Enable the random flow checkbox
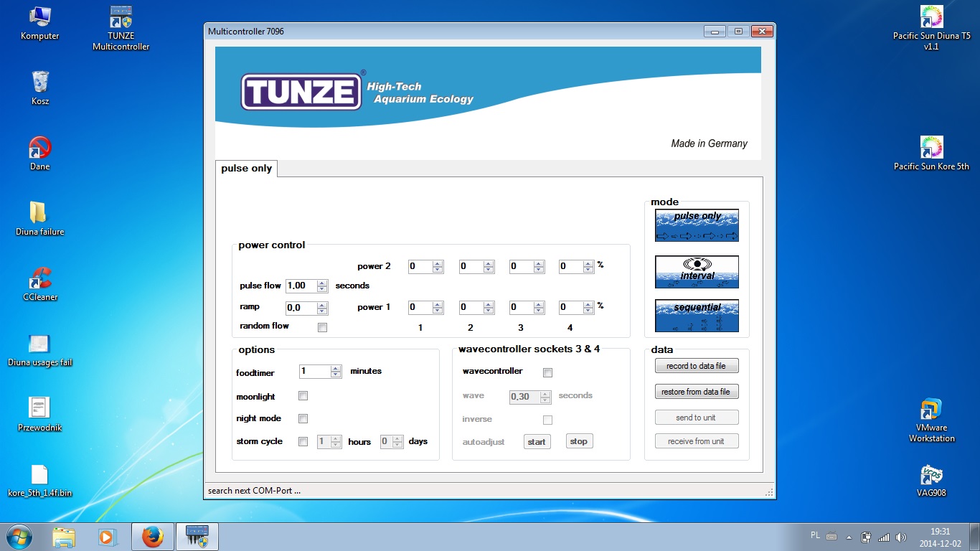Image resolution: width=980 pixels, height=551 pixels. pos(322,327)
